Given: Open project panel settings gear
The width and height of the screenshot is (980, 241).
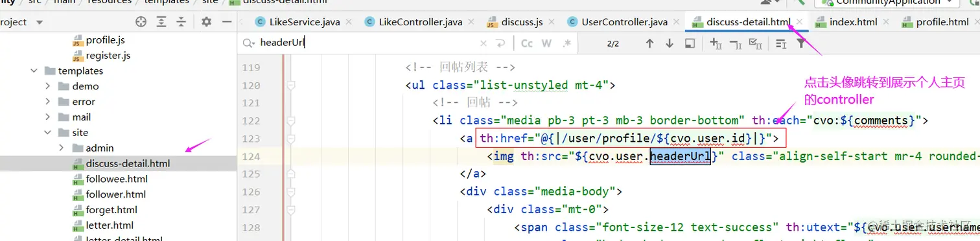Looking at the screenshot, I should (206, 22).
